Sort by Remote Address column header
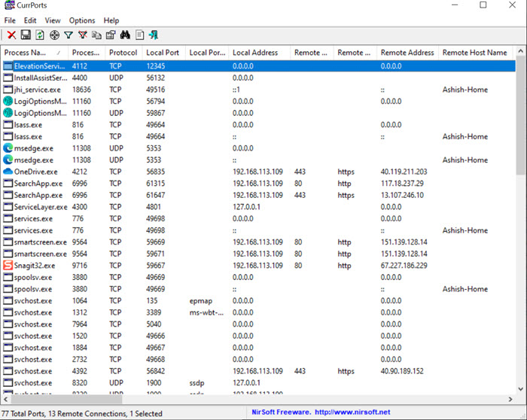 pos(407,53)
